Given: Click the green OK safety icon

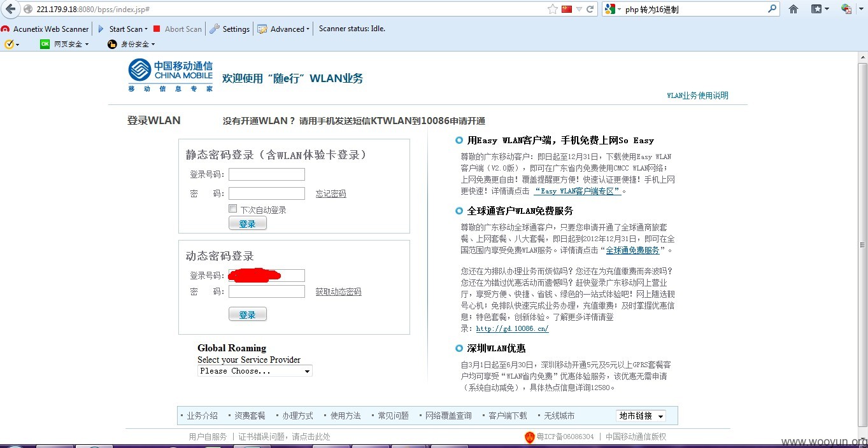Looking at the screenshot, I should pos(45,44).
